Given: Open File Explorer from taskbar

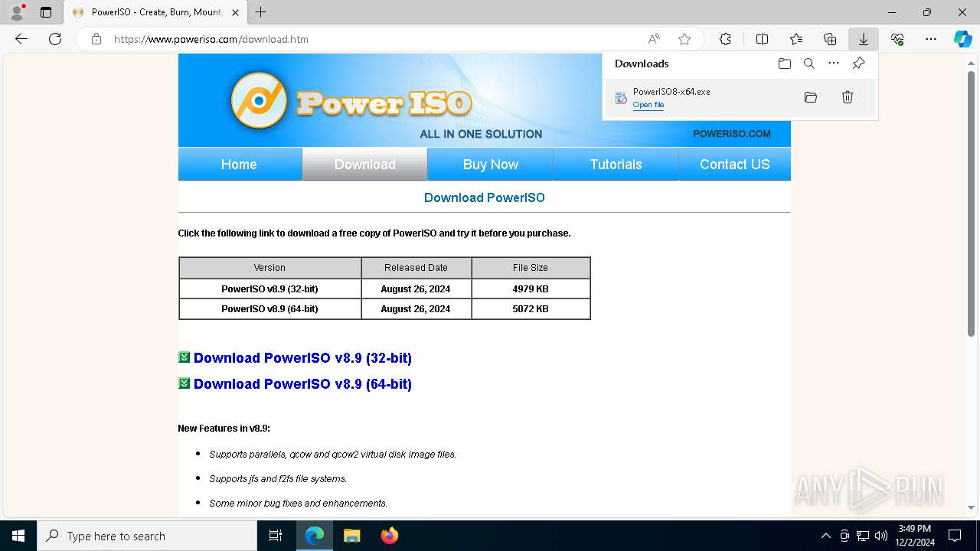Looking at the screenshot, I should pyautogui.click(x=351, y=536).
